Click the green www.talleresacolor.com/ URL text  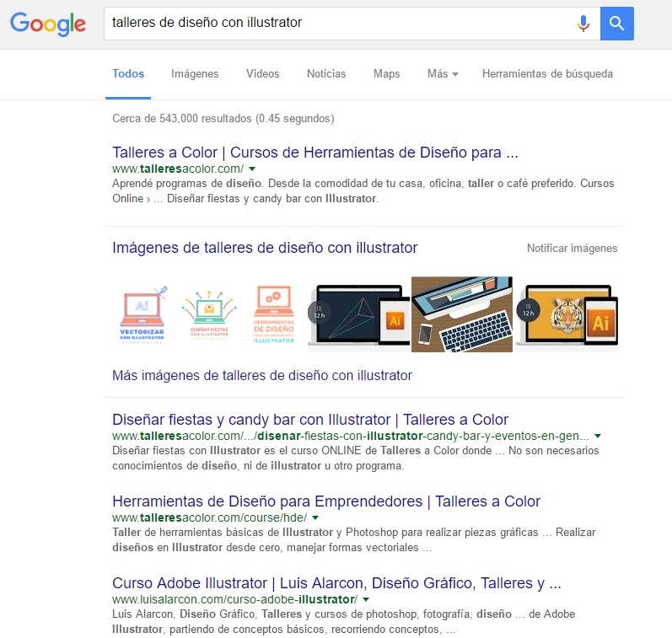pos(178,169)
